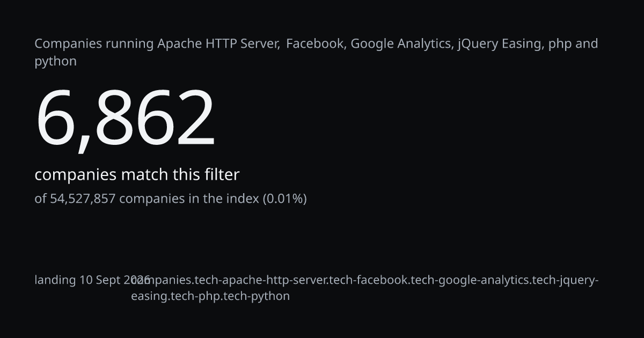Click "Companies running" at the heading start
The image size is (644, 338).
click(94, 44)
